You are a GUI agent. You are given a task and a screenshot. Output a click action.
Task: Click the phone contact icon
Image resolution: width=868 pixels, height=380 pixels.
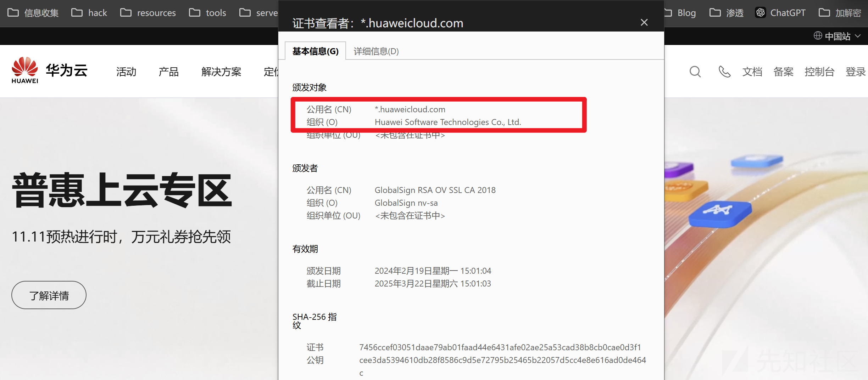724,72
